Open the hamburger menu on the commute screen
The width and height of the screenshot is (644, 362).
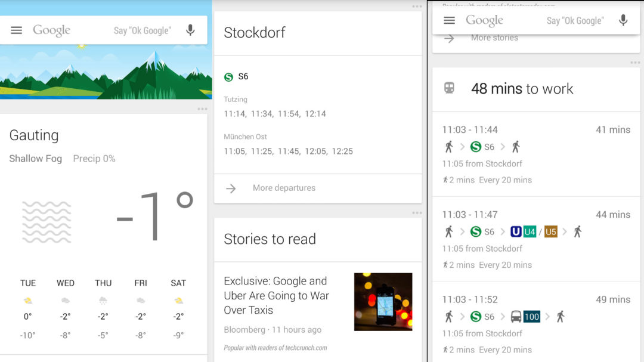click(x=450, y=20)
